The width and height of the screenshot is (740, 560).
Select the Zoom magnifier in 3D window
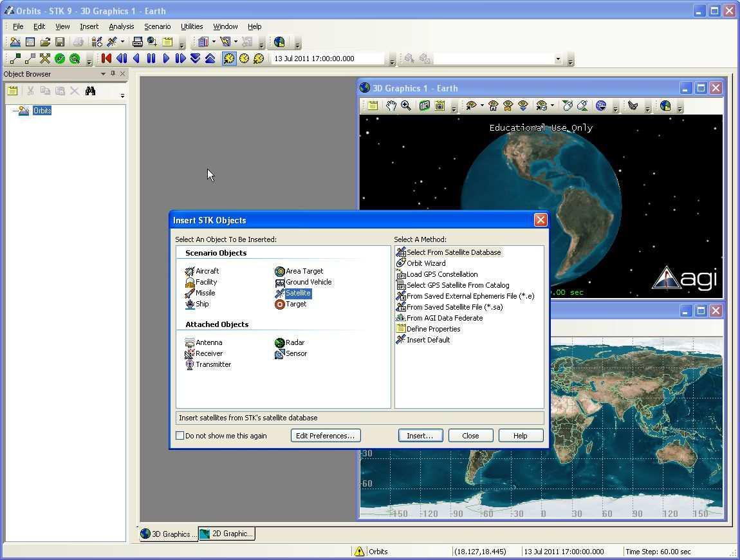[406, 106]
